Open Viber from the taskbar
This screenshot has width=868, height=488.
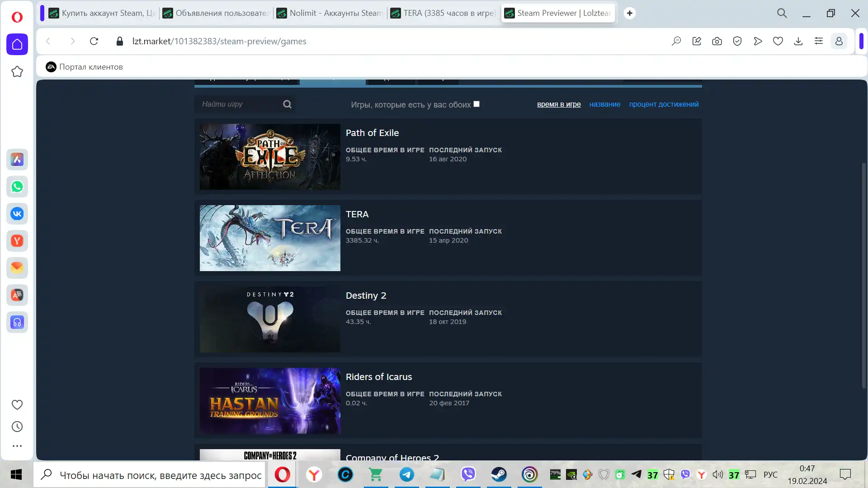coord(468,474)
